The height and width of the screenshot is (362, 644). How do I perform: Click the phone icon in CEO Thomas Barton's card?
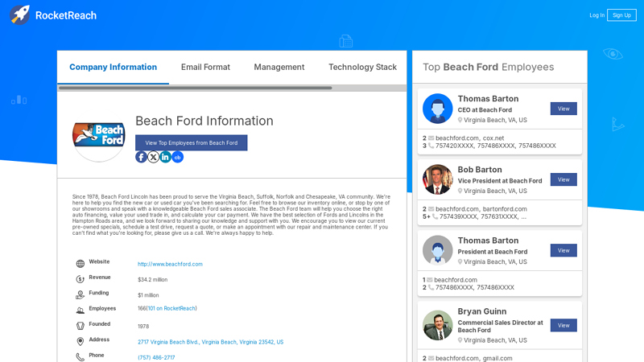click(x=431, y=146)
